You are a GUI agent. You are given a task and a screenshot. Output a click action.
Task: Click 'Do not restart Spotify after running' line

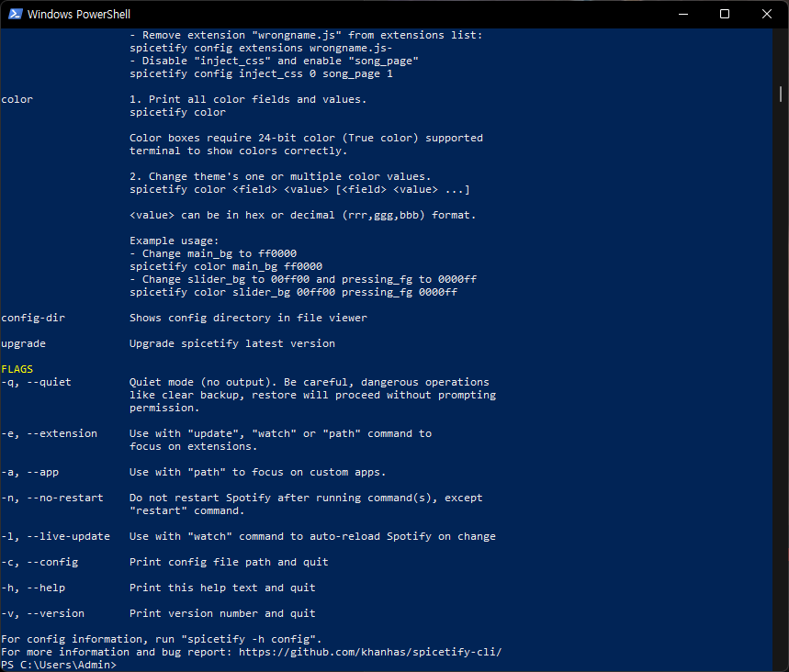coord(306,498)
